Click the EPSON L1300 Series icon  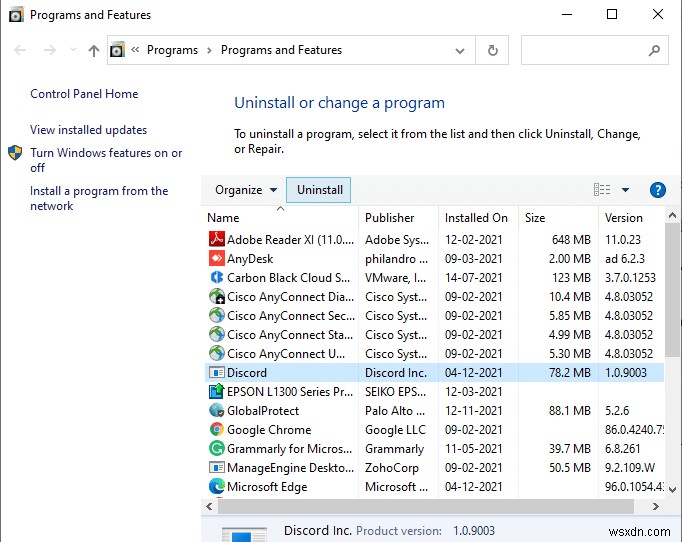[x=217, y=391]
